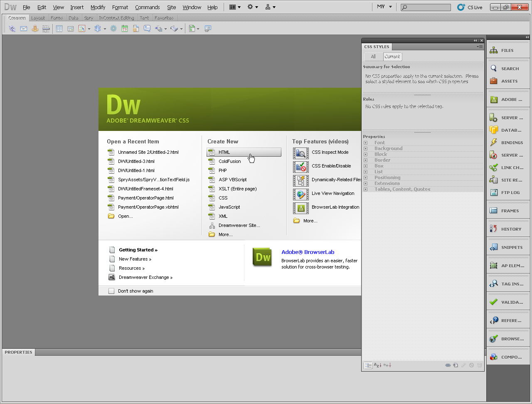The width and height of the screenshot is (532, 404).
Task: Open the Help menu
Action: coord(212,7)
